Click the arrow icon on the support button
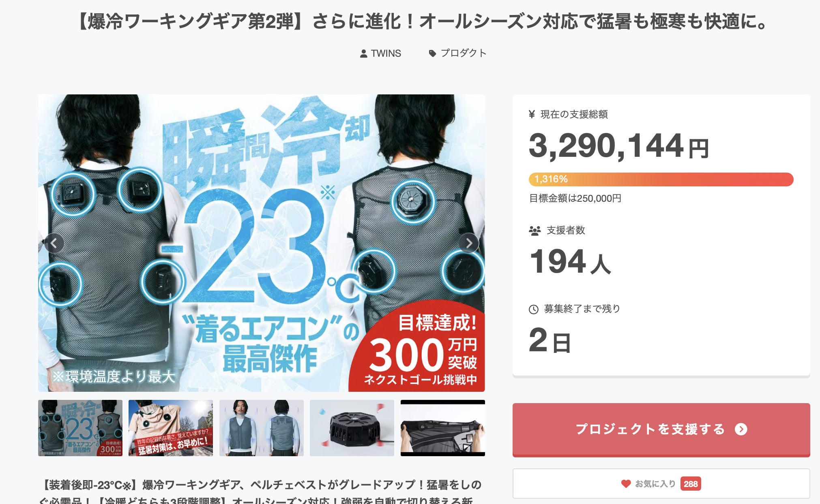The image size is (820, 504). click(x=741, y=429)
